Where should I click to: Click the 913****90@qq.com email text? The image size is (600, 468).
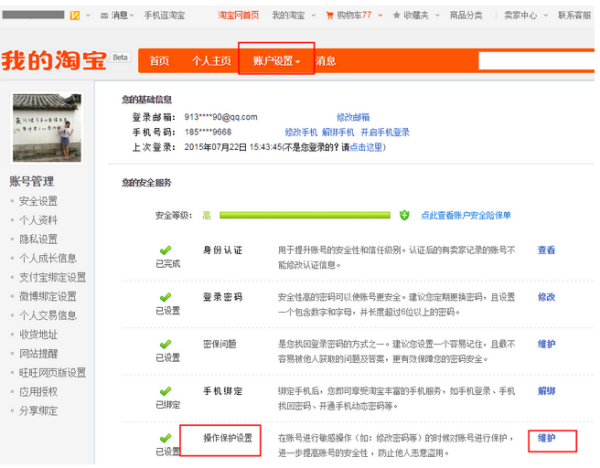pos(221,117)
